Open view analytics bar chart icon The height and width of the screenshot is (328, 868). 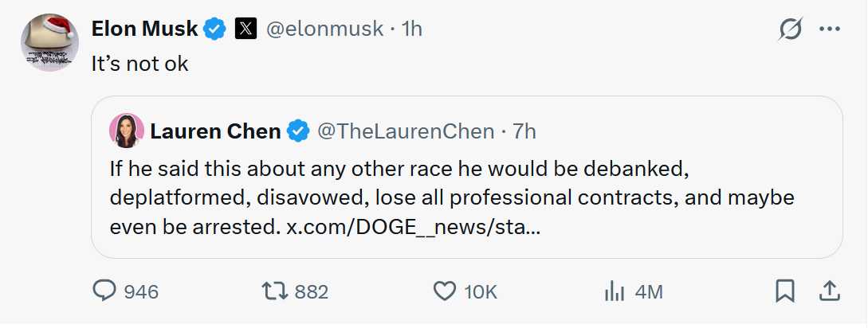pos(614,292)
